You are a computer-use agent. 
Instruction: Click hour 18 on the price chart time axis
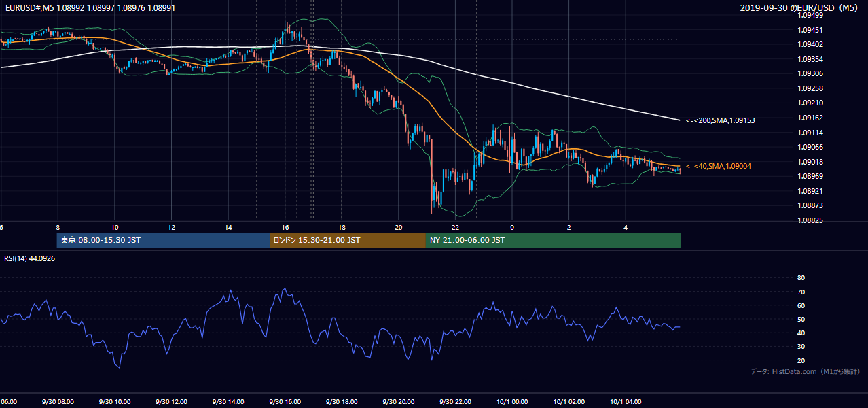pyautogui.click(x=342, y=227)
